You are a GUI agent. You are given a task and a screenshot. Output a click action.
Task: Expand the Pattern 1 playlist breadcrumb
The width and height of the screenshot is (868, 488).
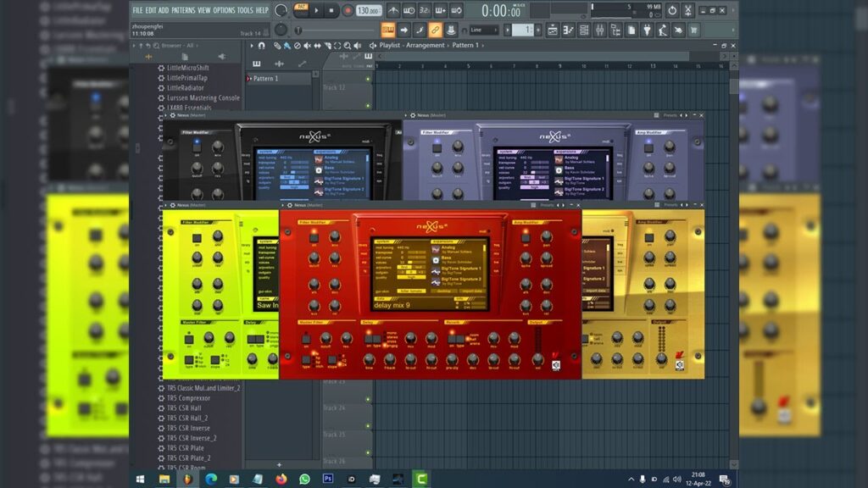tap(465, 45)
